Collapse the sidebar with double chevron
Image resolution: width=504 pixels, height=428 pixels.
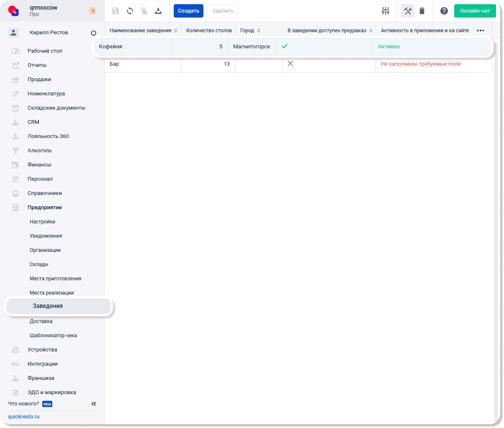[94, 404]
